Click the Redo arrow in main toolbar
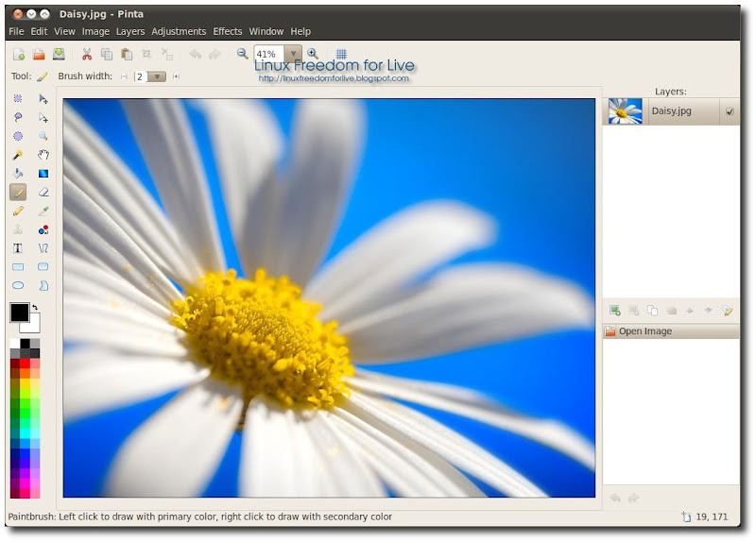Viewport: 756px width, 542px height. pos(215,54)
